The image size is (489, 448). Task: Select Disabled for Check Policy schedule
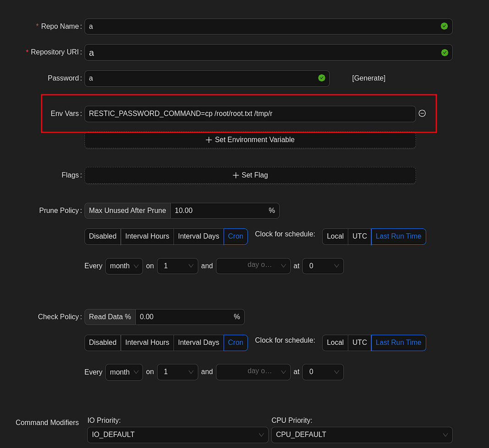pyautogui.click(x=103, y=343)
